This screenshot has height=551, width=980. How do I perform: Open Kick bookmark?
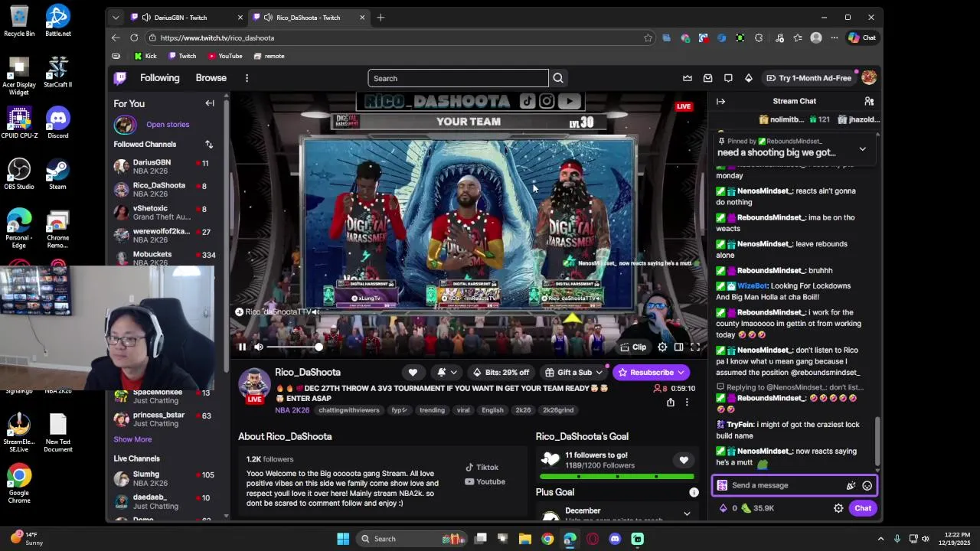click(145, 56)
